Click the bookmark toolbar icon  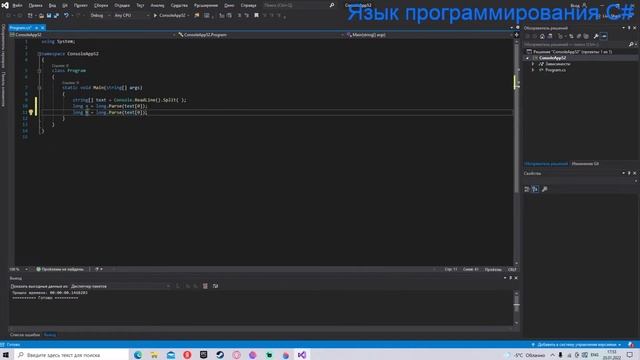click(x=256, y=16)
